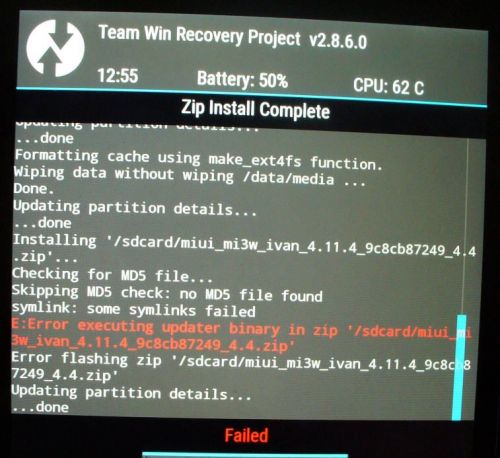
Task: Click the Zip Install Complete title
Action: [x=255, y=109]
